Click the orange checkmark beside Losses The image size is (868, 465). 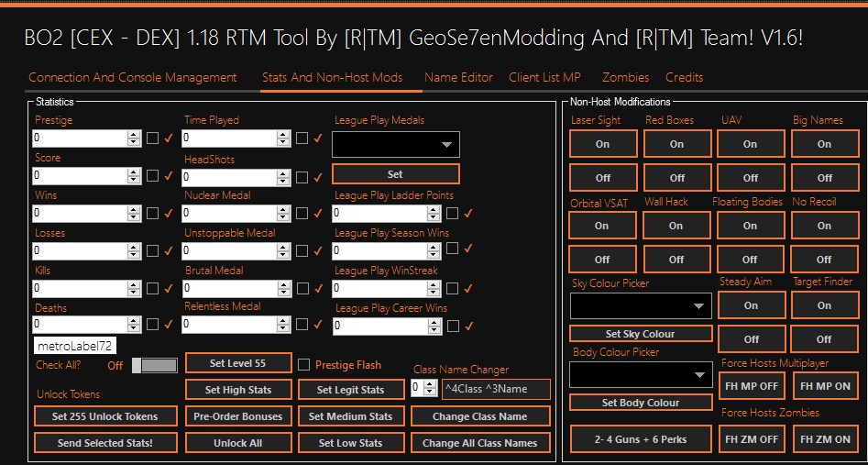pyautogui.click(x=169, y=250)
